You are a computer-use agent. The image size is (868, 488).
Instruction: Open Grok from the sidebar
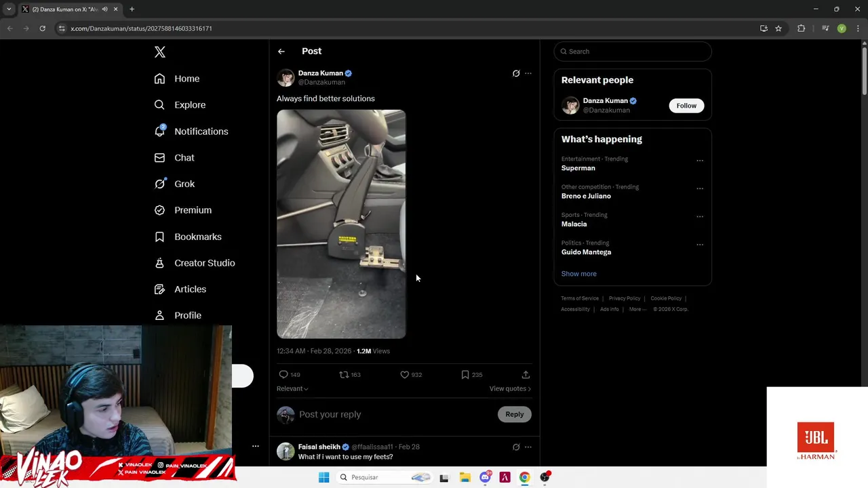click(174, 184)
